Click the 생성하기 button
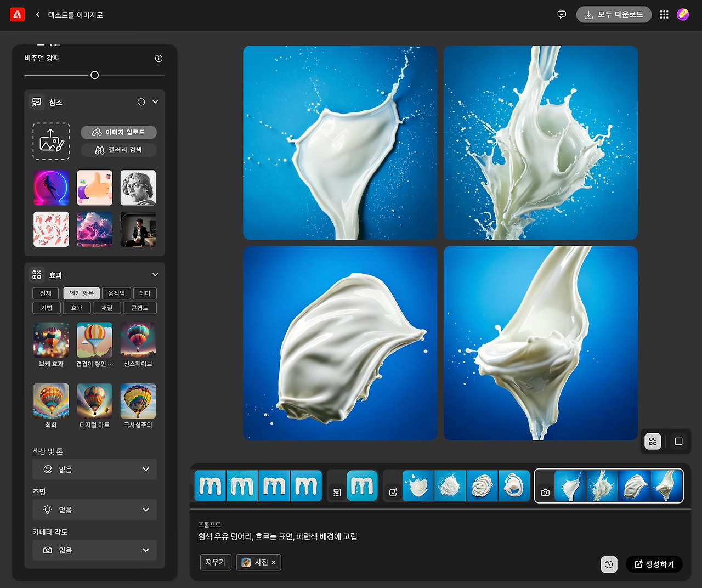The width and height of the screenshot is (702, 588). coord(654,564)
